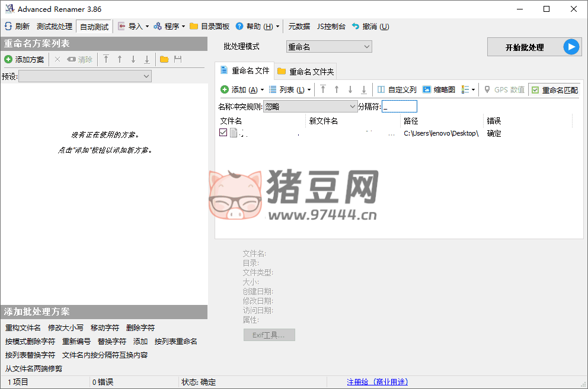Click the 分隔符 input field
588x389 pixels.
point(400,107)
